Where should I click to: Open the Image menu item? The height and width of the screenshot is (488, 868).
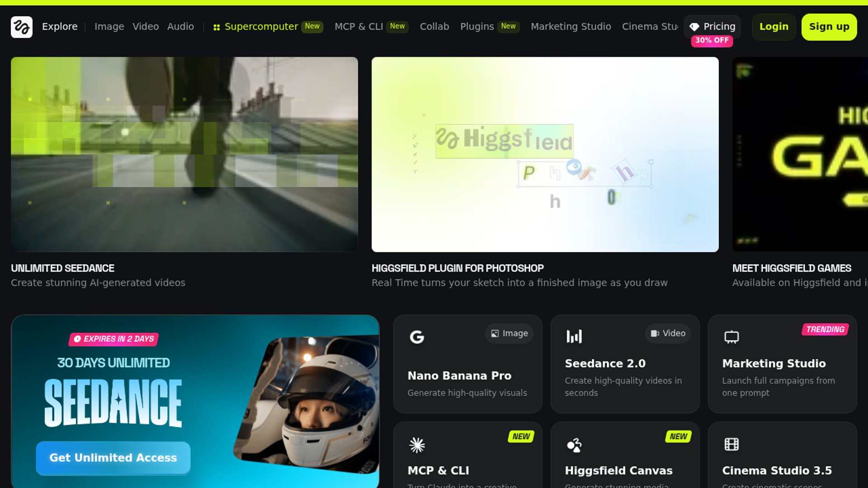[109, 27]
